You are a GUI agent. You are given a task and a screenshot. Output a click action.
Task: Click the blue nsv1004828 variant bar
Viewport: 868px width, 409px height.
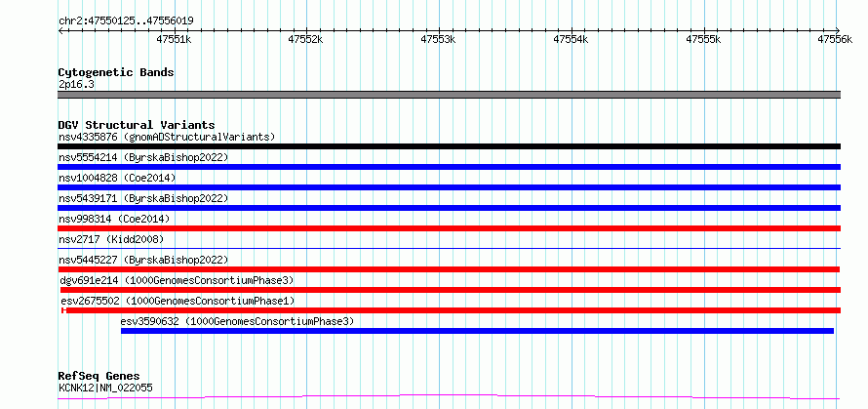pos(449,187)
